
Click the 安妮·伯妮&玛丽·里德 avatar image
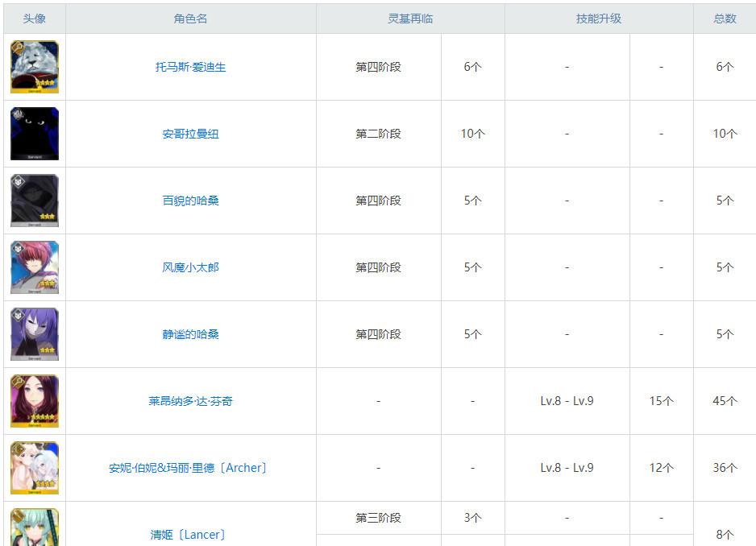(34, 467)
